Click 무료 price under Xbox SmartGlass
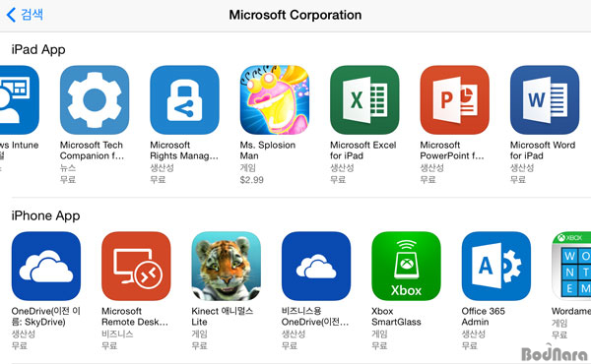Viewport: 591px width, 364px height. [379, 346]
